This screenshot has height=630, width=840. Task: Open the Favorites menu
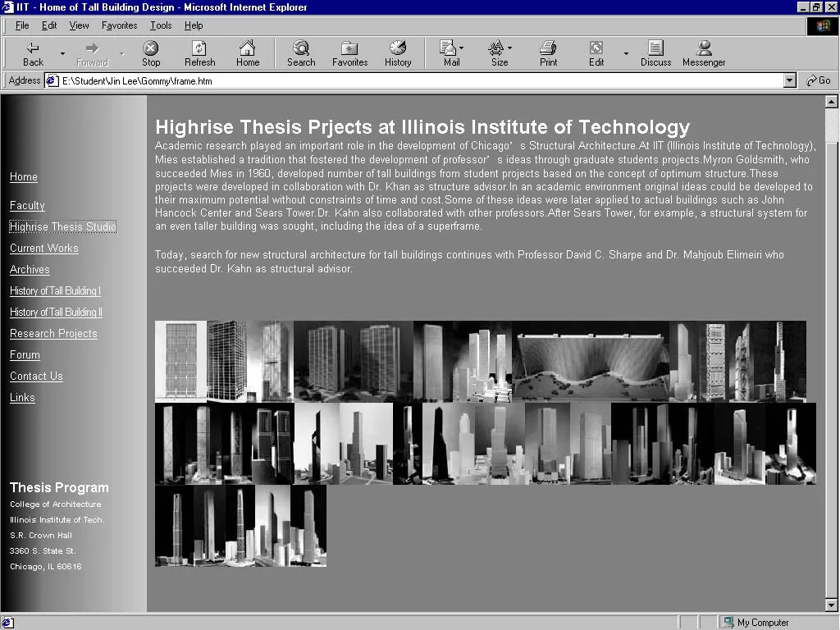tap(120, 25)
